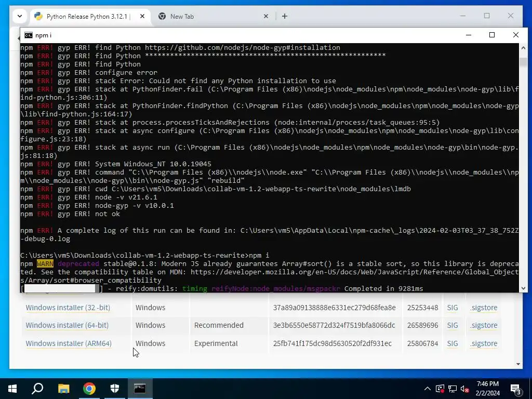This screenshot has height=399, width=532.
Task: Open .sigstore link for ARM64 installer
Action: 484,343
